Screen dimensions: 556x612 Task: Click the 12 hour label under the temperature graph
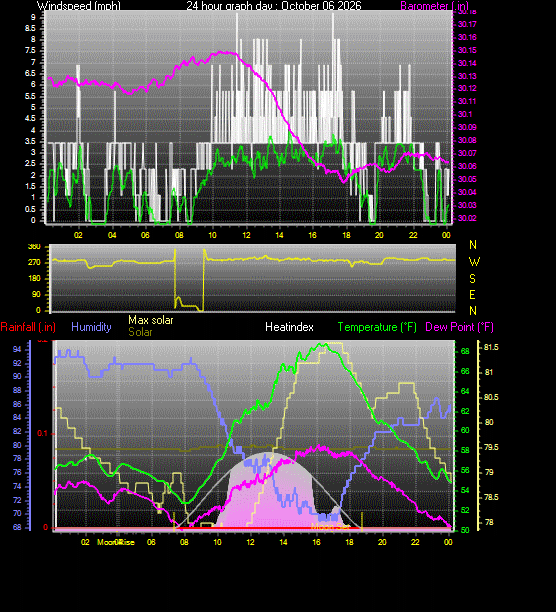[250, 542]
